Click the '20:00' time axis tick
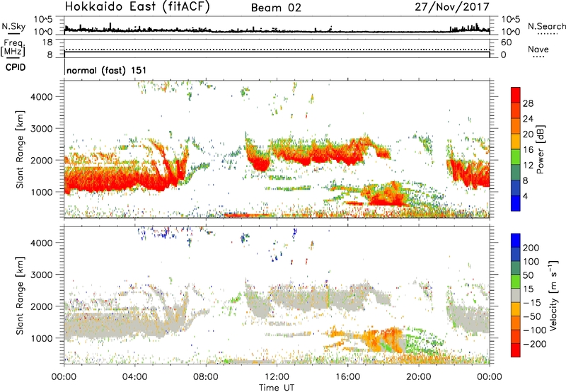Viewport: 566px width, 392px height. click(x=419, y=377)
